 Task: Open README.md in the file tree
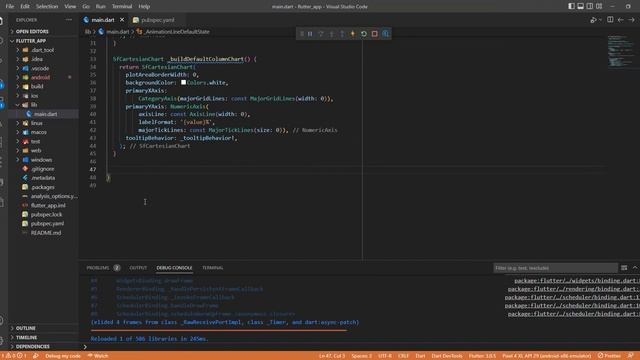pos(46,233)
